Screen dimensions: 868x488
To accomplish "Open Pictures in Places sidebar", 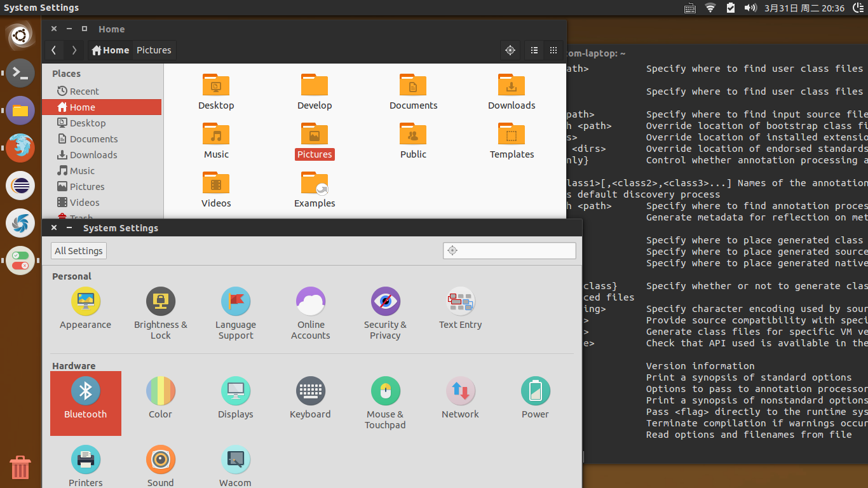I will coord(102,186).
